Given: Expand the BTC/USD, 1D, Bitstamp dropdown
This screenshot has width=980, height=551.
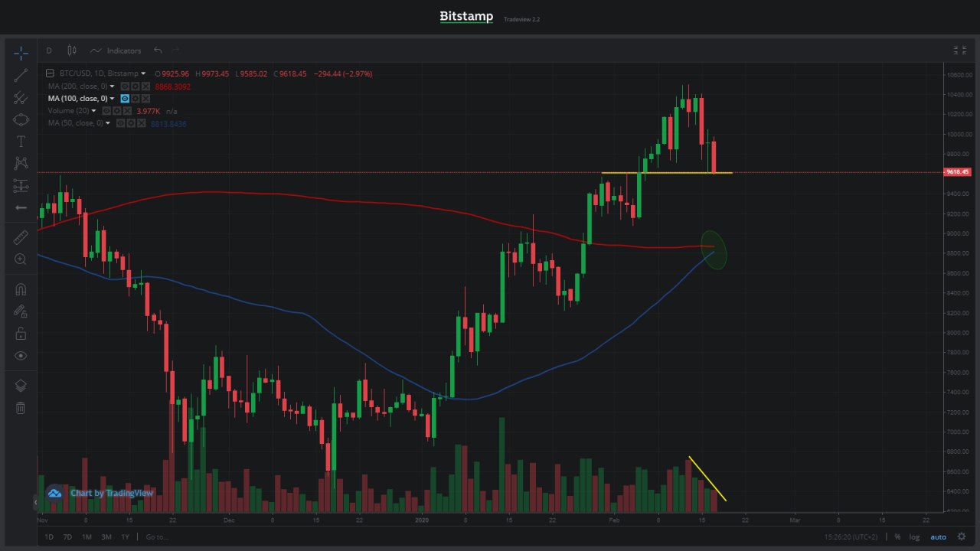Looking at the screenshot, I should pos(143,73).
